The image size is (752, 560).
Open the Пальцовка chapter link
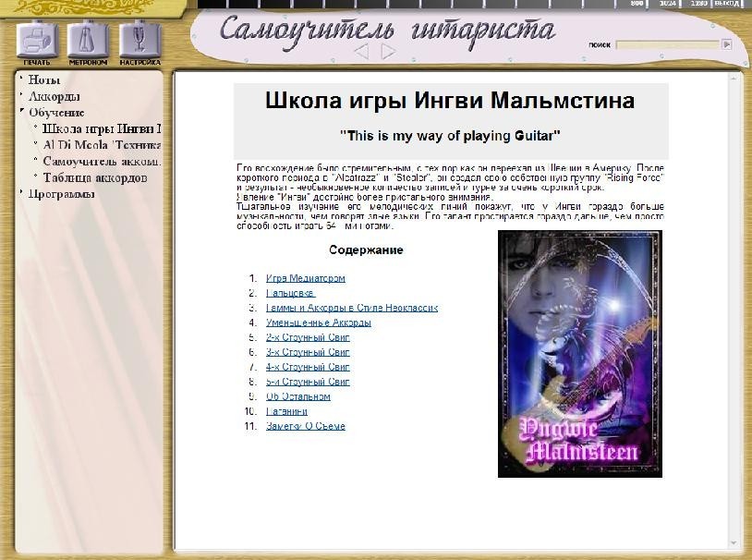click(291, 293)
